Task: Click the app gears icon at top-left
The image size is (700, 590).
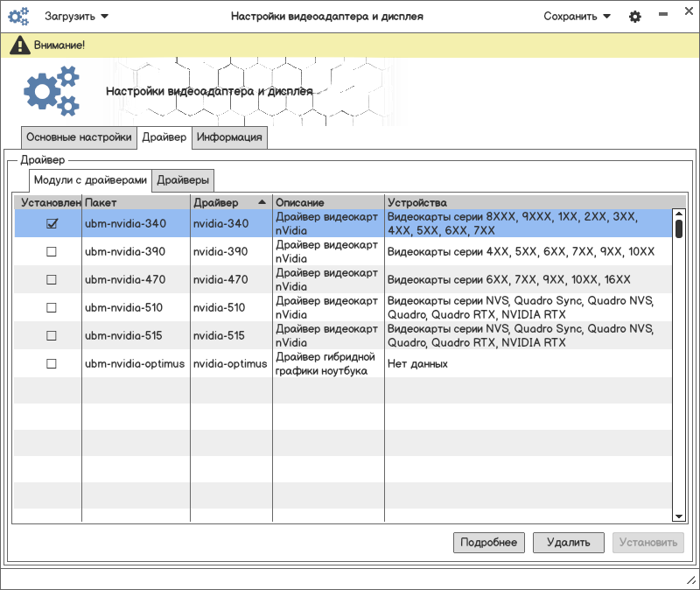Action: point(18,17)
